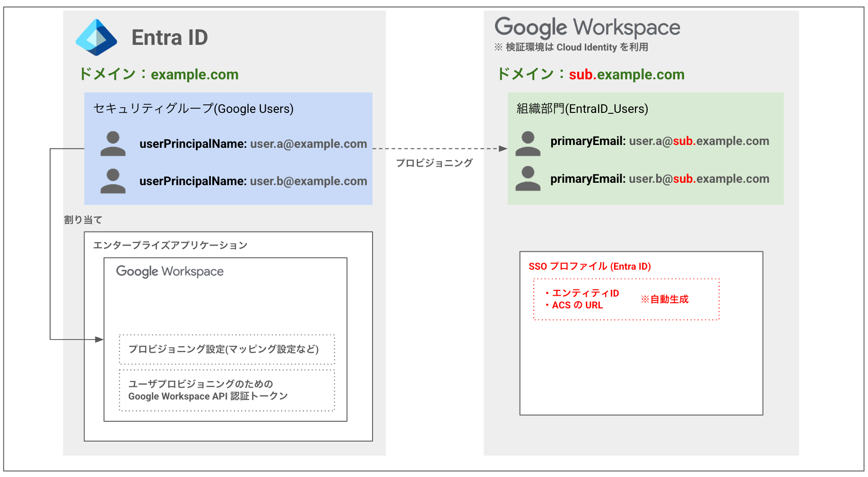Select the プロビジョニング設定 dotted box

pos(227,349)
